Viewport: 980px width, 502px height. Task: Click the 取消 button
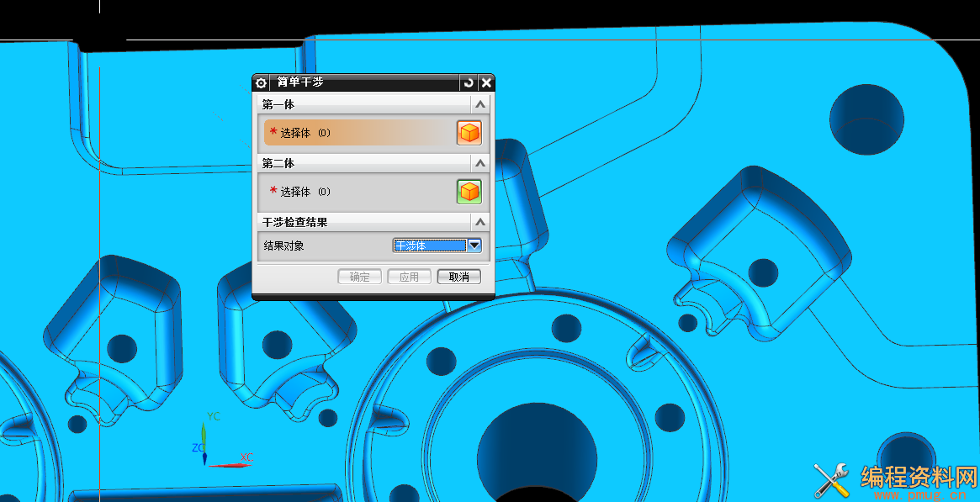coord(458,277)
